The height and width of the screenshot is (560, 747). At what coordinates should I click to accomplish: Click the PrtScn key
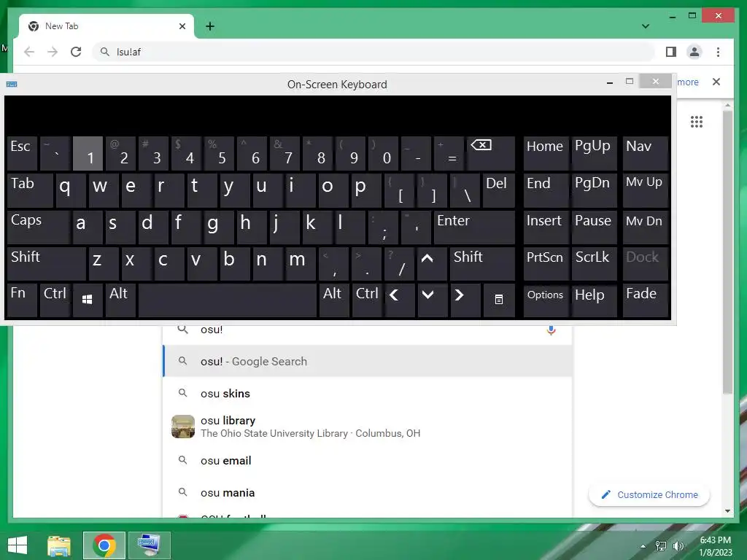pyautogui.click(x=546, y=263)
